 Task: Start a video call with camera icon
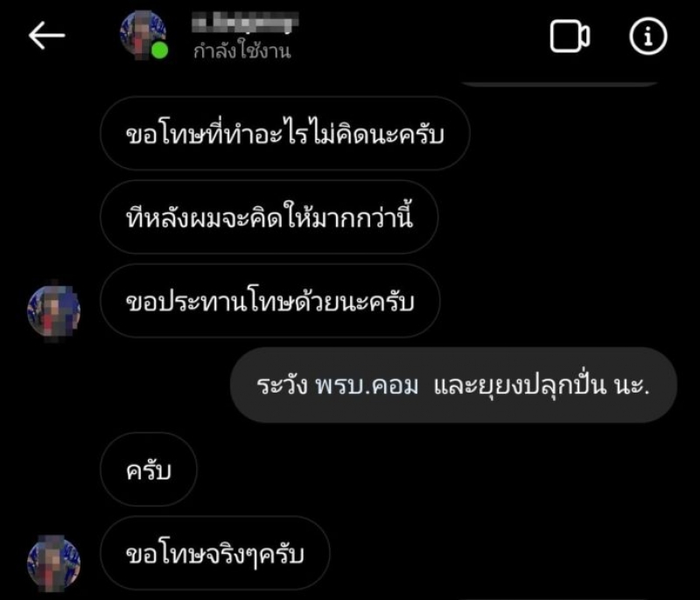click(570, 36)
